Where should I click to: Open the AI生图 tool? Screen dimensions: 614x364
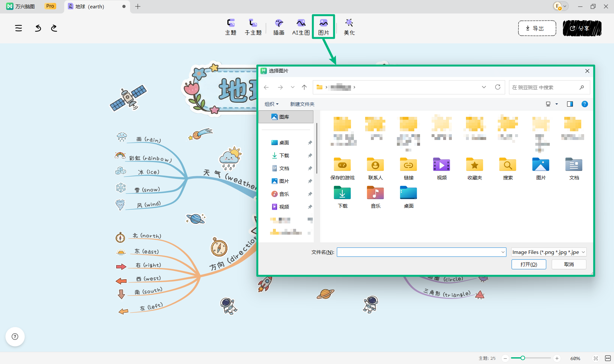click(301, 27)
